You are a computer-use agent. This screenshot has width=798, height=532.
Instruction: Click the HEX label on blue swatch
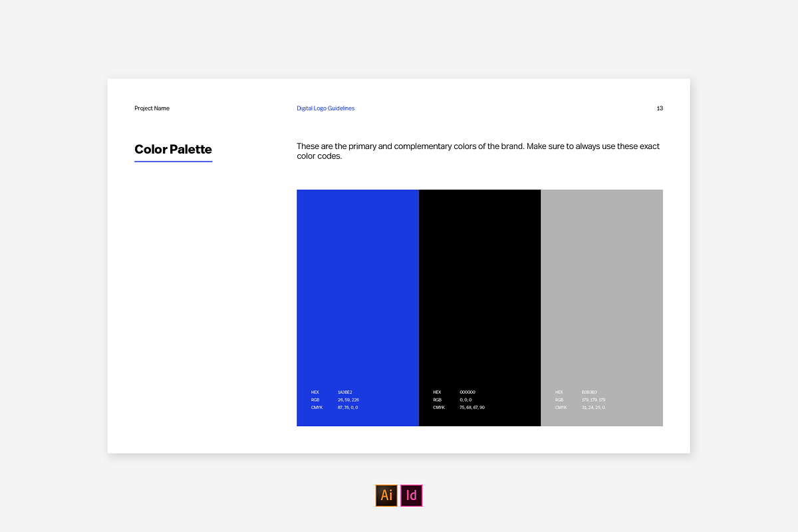[315, 392]
